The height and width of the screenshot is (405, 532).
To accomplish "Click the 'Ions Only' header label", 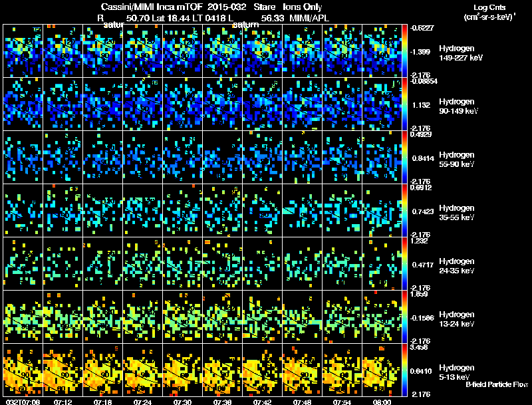I will click(303, 7).
